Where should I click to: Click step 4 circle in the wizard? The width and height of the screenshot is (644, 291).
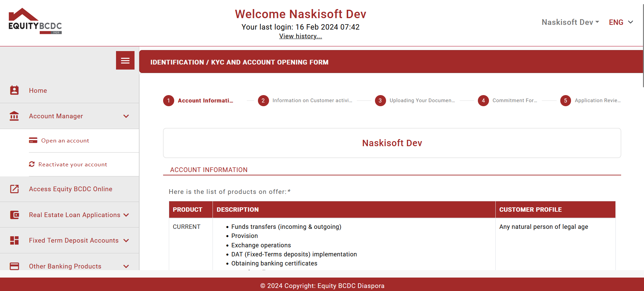click(x=483, y=100)
